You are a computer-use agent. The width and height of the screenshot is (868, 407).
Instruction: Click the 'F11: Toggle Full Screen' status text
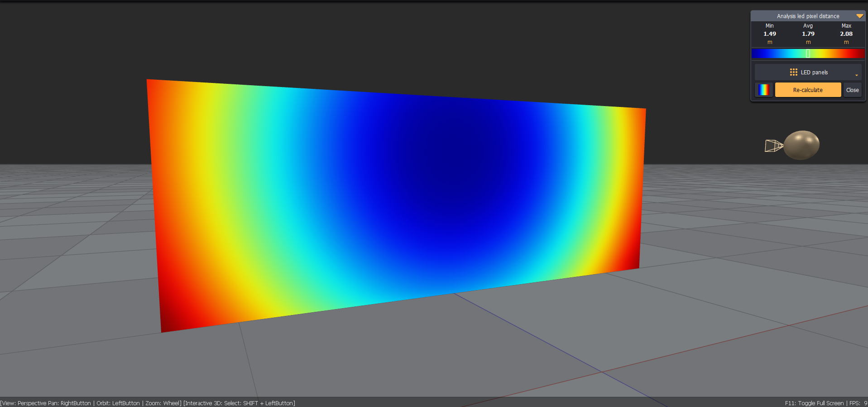coord(814,403)
